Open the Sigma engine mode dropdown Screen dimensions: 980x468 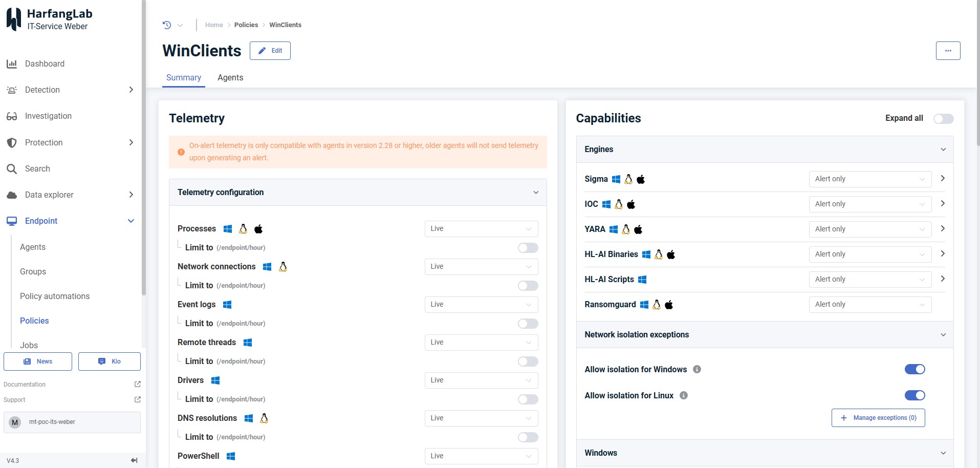click(869, 179)
